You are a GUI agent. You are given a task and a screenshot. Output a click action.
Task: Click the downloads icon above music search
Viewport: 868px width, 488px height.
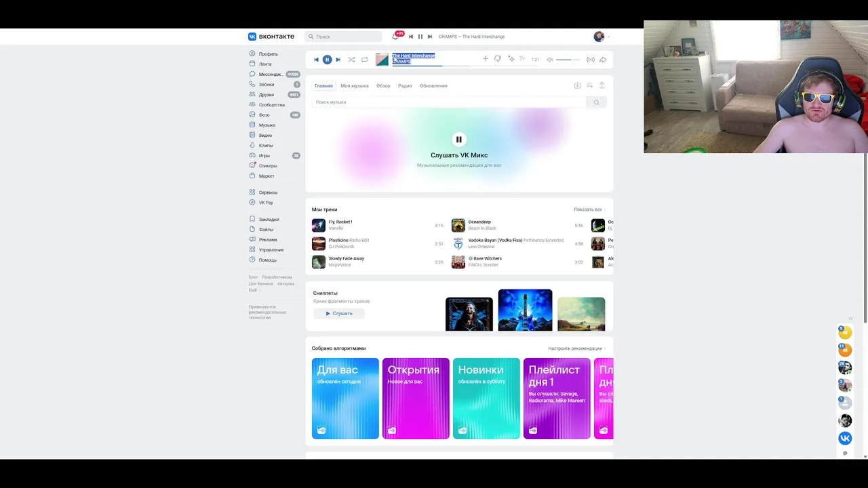tap(577, 85)
